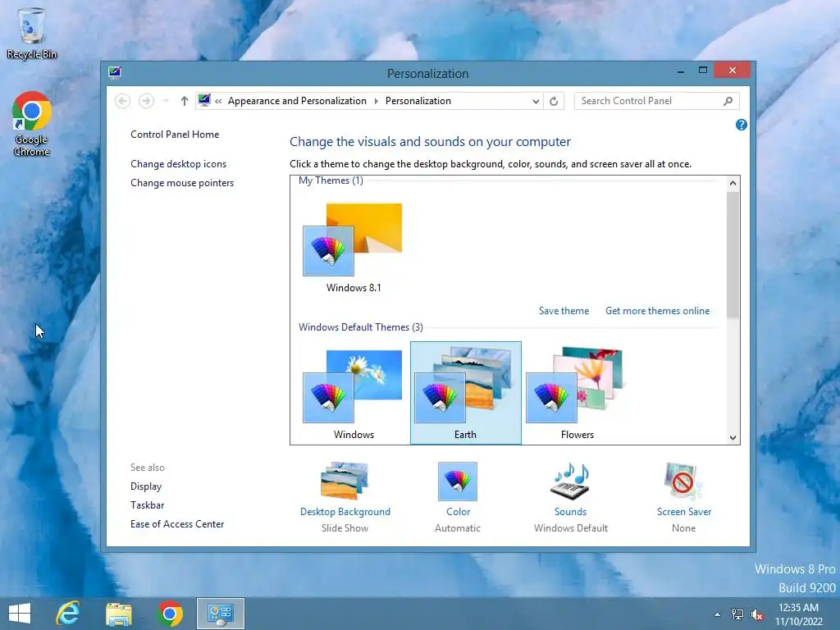The width and height of the screenshot is (840, 630).
Task: Click theme list scroll up arrow
Action: [733, 183]
